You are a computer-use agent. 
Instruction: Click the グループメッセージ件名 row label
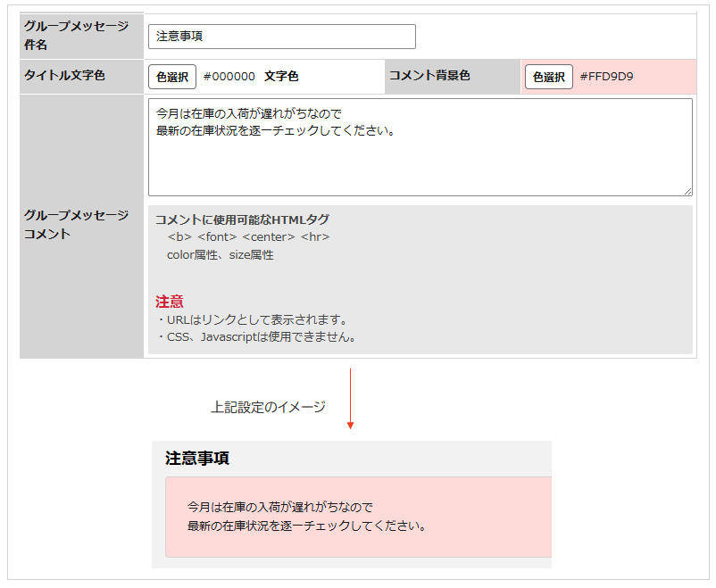(76, 35)
